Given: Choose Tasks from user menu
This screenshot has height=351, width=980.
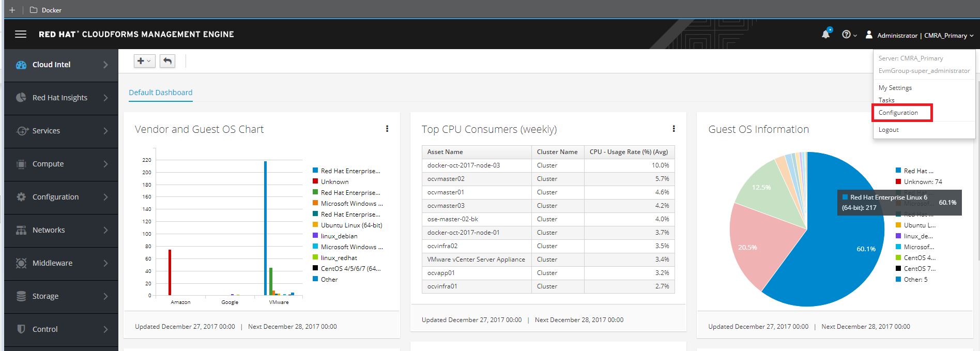Looking at the screenshot, I should point(886,100).
